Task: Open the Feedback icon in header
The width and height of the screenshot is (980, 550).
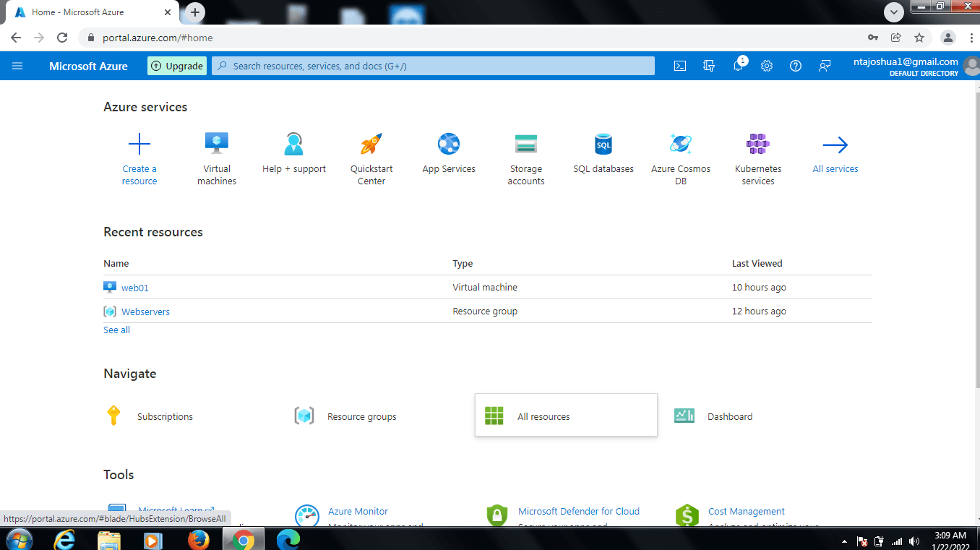Action: [x=825, y=66]
